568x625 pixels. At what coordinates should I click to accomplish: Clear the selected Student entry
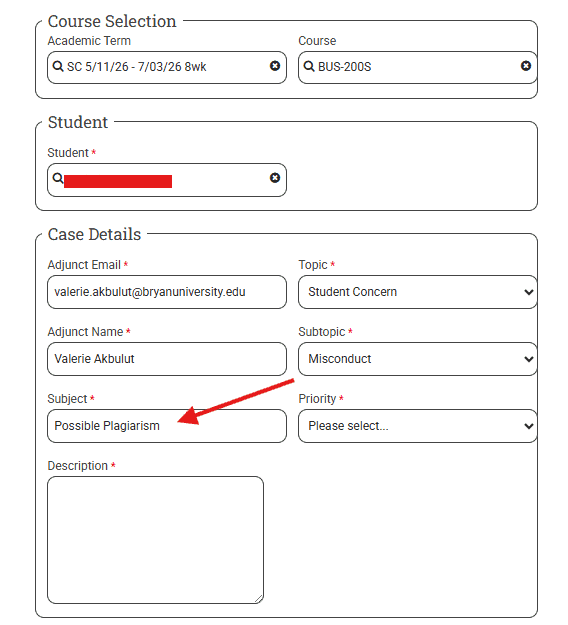pos(275,178)
